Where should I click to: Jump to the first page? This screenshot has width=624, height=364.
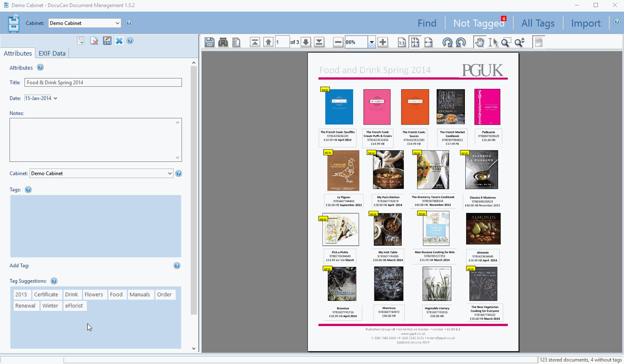pyautogui.click(x=255, y=42)
